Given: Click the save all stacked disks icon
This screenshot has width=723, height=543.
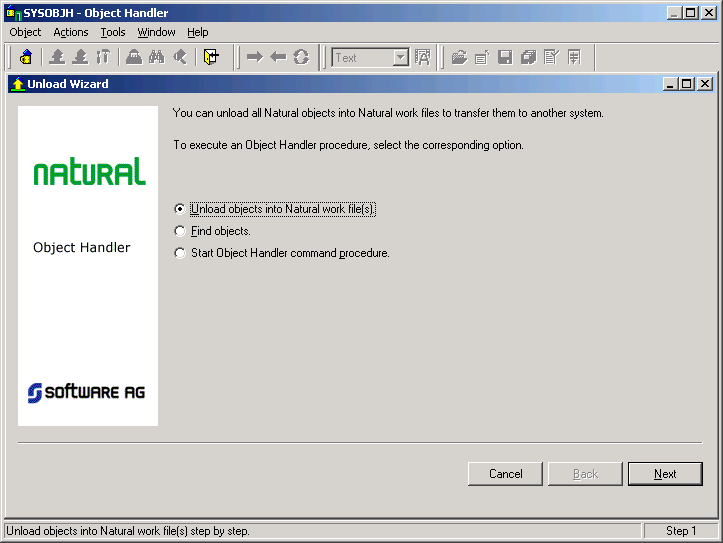Looking at the screenshot, I should click(x=528, y=58).
